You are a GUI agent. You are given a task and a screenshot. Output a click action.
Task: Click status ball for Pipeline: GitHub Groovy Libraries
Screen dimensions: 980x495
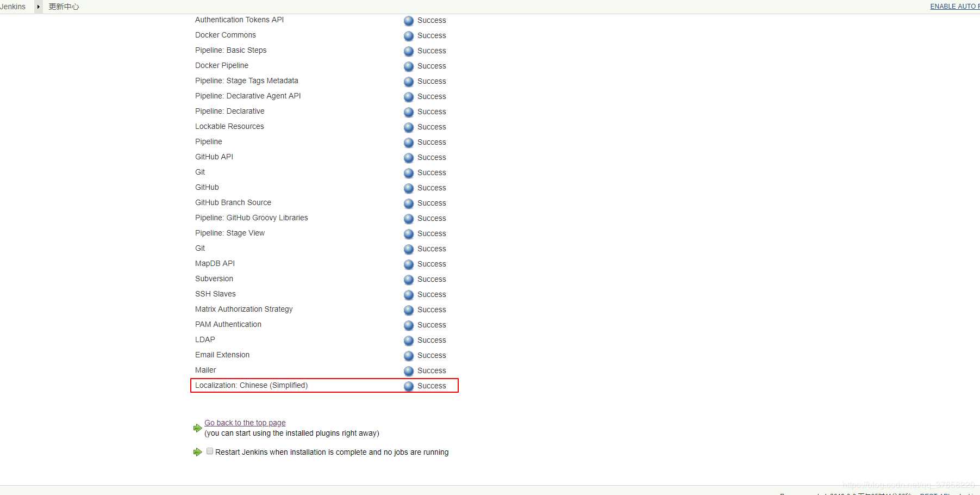point(409,219)
